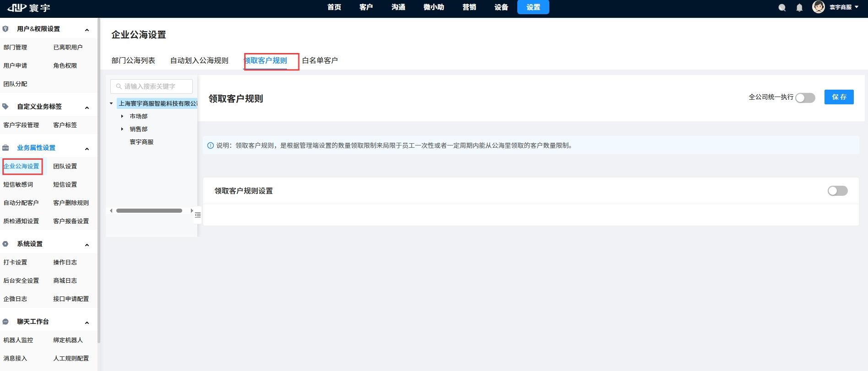Open 团队设置 in sidebar
Viewport: 868px width, 371px height.
65,166
